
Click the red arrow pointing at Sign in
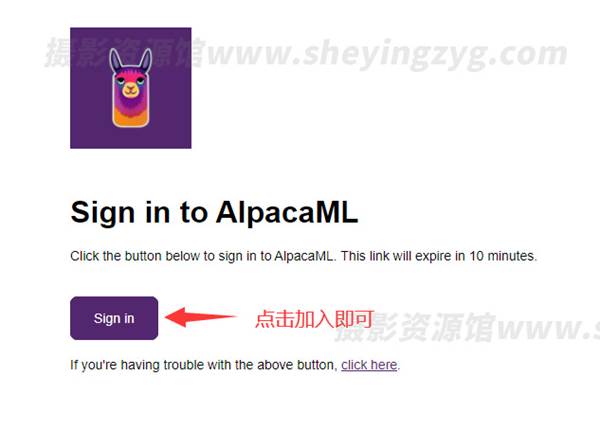click(201, 317)
